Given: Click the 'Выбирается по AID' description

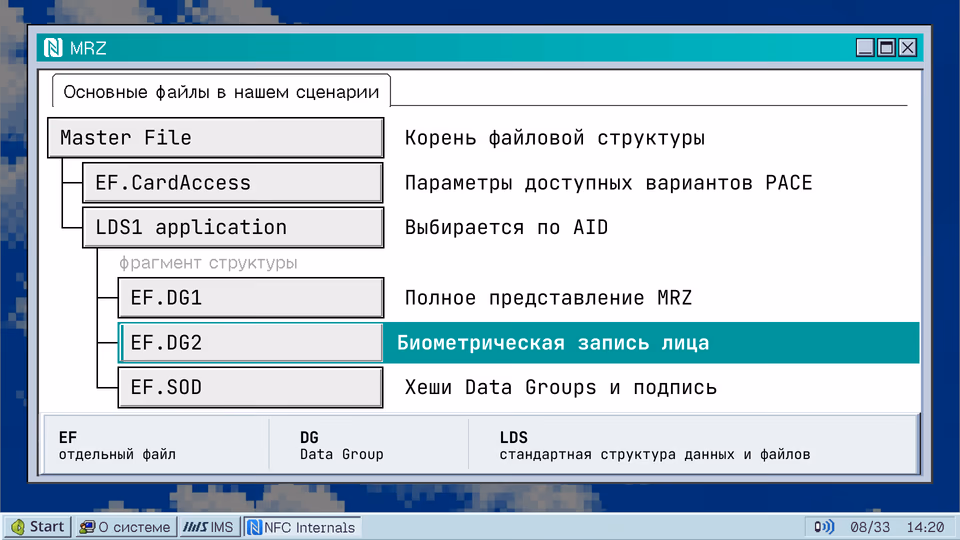Looking at the screenshot, I should pos(506,227).
